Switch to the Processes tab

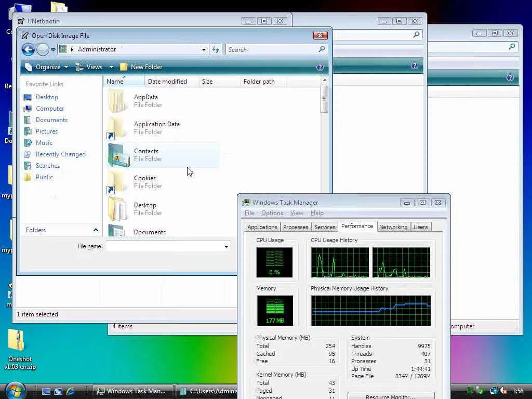(x=296, y=227)
